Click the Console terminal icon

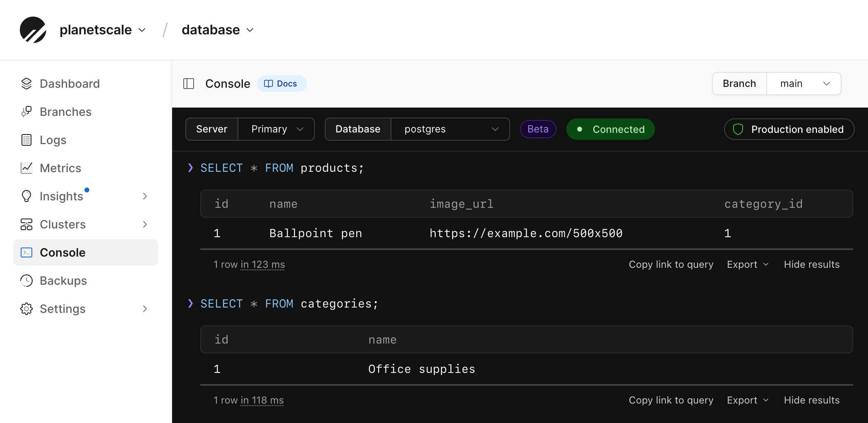coord(26,252)
